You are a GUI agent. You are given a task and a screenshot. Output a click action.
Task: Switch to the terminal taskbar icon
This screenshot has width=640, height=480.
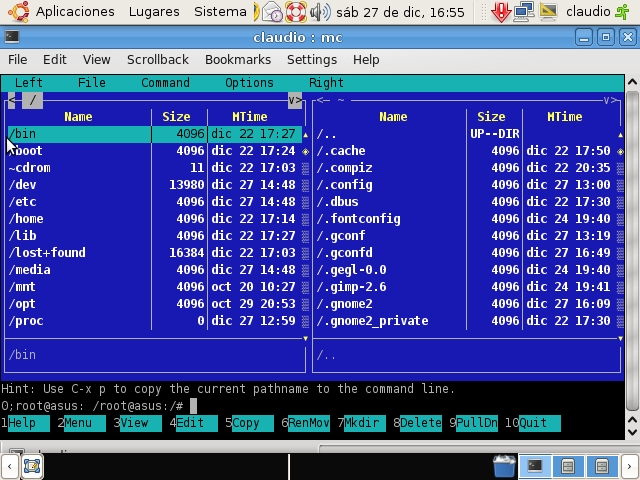tap(535, 466)
